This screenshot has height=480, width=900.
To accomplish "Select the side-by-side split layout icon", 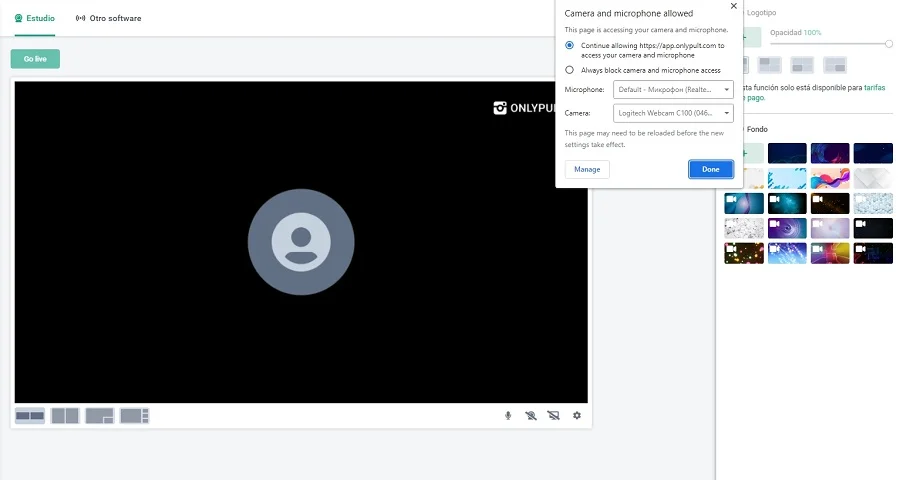I will (x=65, y=415).
